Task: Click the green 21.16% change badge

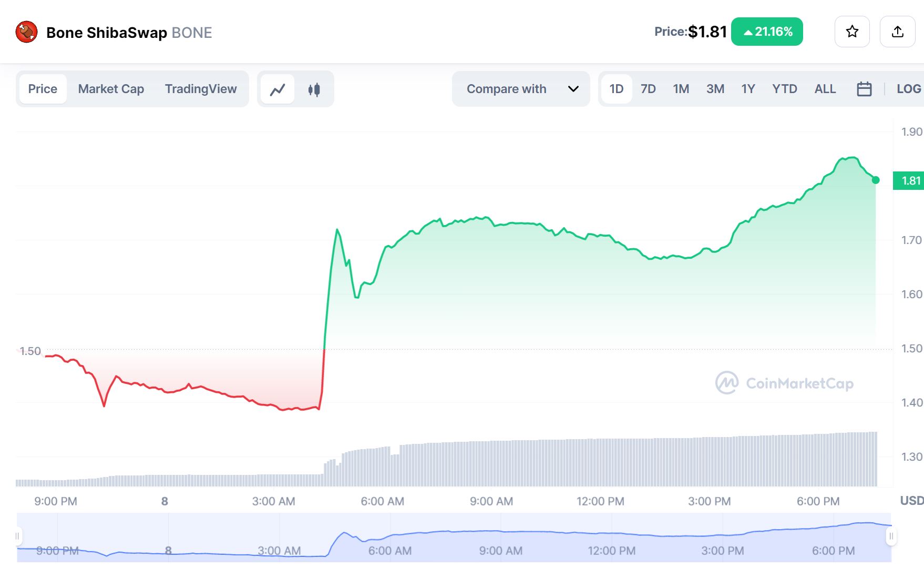Action: tap(767, 32)
